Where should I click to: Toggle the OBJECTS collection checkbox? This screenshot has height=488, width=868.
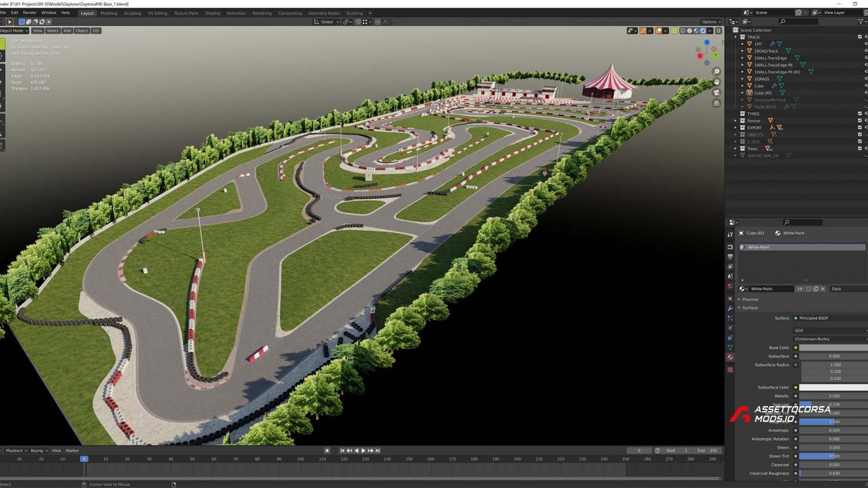pyautogui.click(x=860, y=135)
